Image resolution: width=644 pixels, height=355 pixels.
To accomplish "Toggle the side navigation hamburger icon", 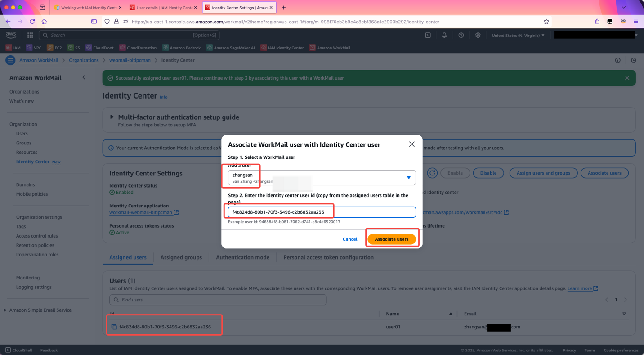I will point(10,60).
